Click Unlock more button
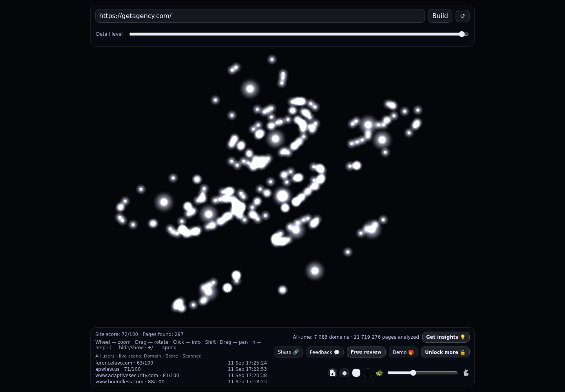The width and height of the screenshot is (565, 392). (x=445, y=352)
